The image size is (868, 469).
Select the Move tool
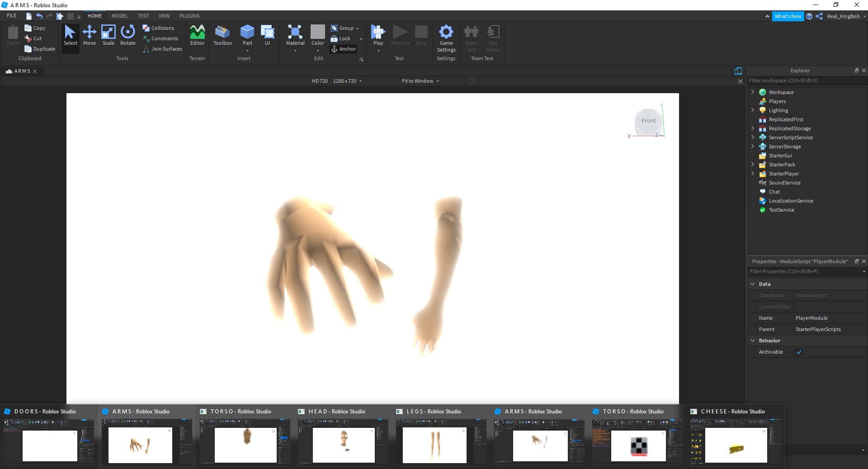(x=90, y=35)
